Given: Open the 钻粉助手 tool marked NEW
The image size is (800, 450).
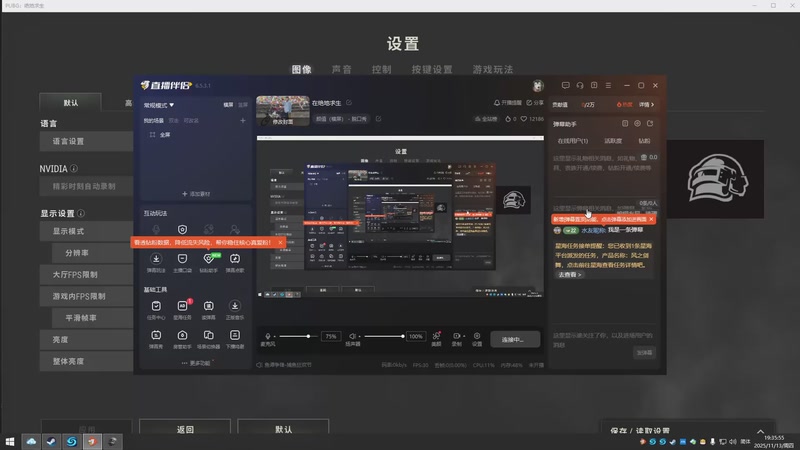Looking at the screenshot, I should click(x=209, y=262).
